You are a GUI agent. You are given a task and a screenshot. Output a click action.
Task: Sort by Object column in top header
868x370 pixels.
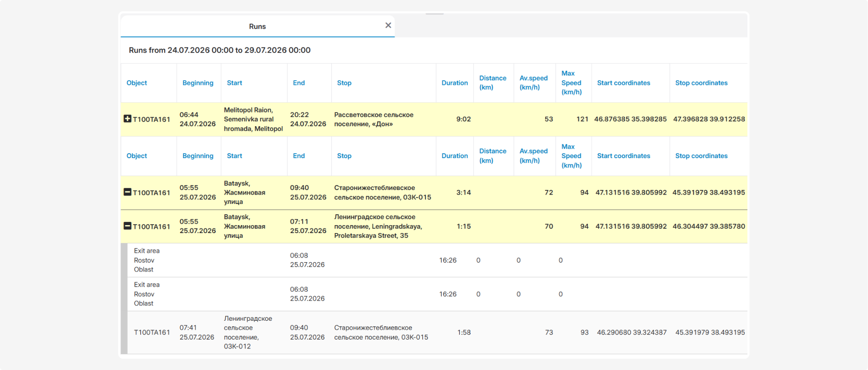coord(137,83)
